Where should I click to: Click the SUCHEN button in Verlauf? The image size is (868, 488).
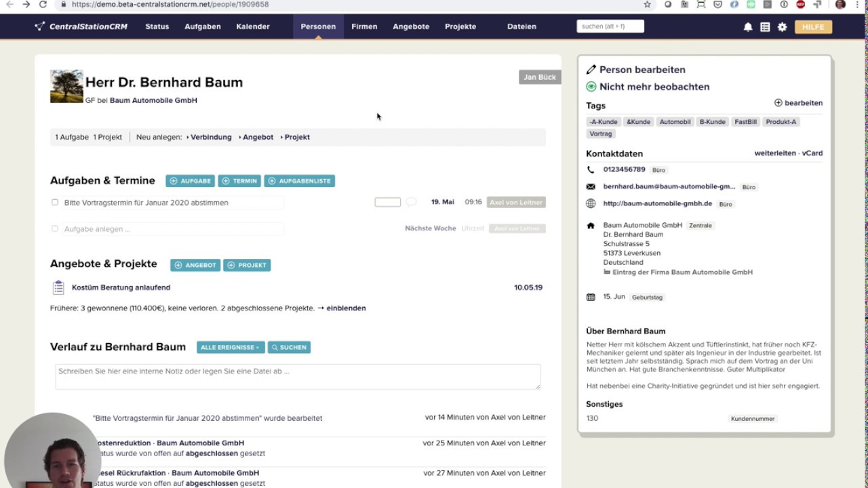click(x=289, y=347)
